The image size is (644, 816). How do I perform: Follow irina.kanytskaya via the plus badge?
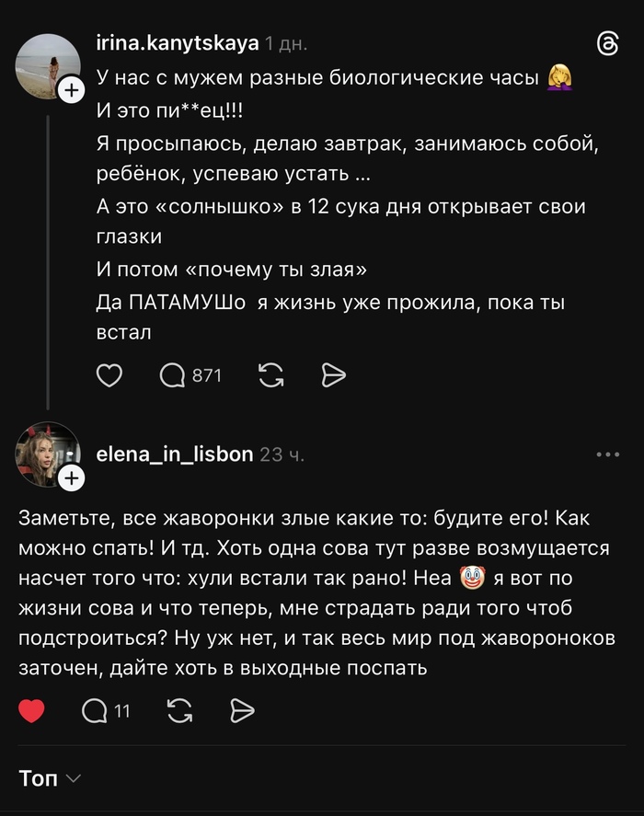70,88
